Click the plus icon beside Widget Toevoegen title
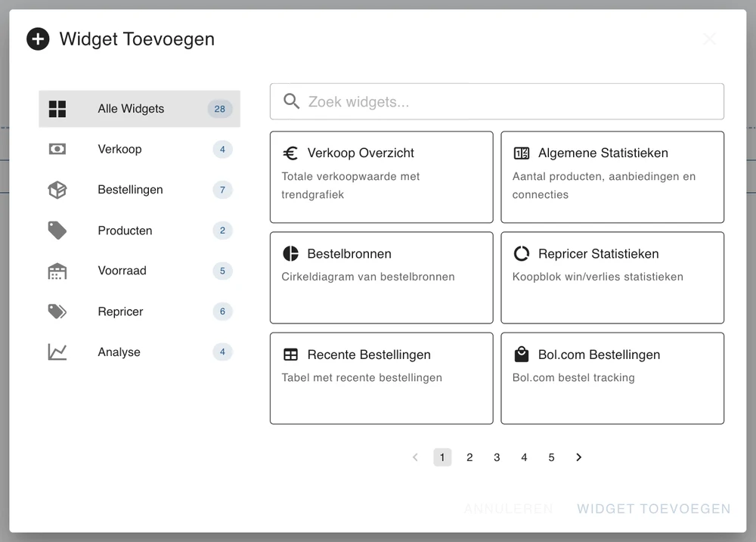 pos(38,39)
